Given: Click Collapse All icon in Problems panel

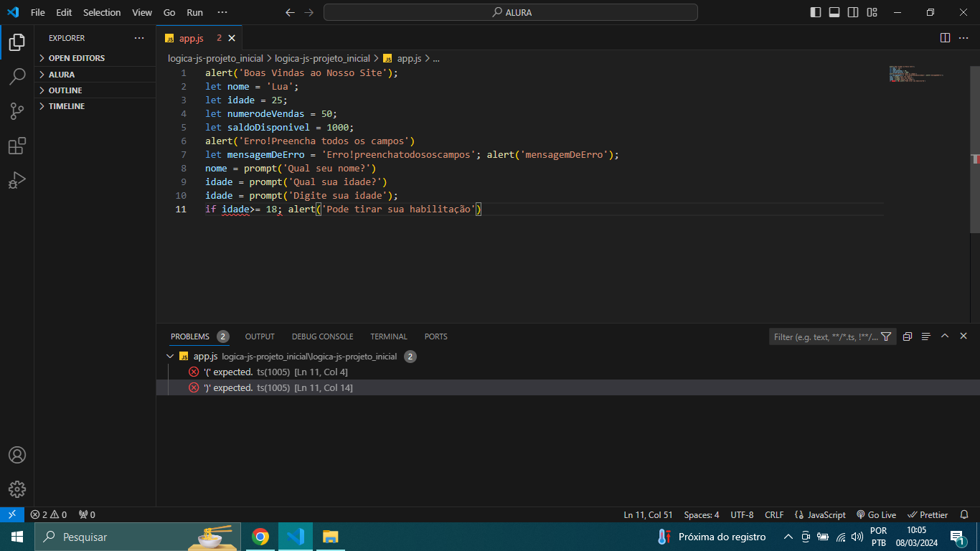Looking at the screenshot, I should (x=908, y=336).
